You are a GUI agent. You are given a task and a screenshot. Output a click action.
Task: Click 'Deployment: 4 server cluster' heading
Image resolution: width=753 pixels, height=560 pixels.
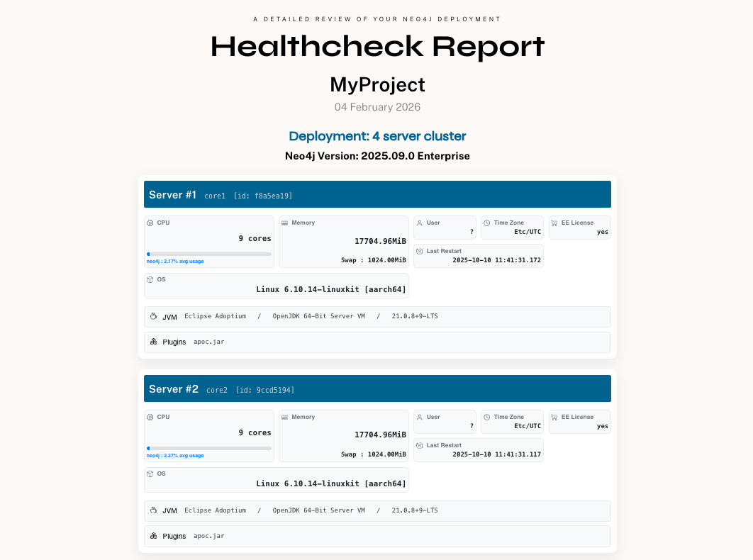click(377, 136)
